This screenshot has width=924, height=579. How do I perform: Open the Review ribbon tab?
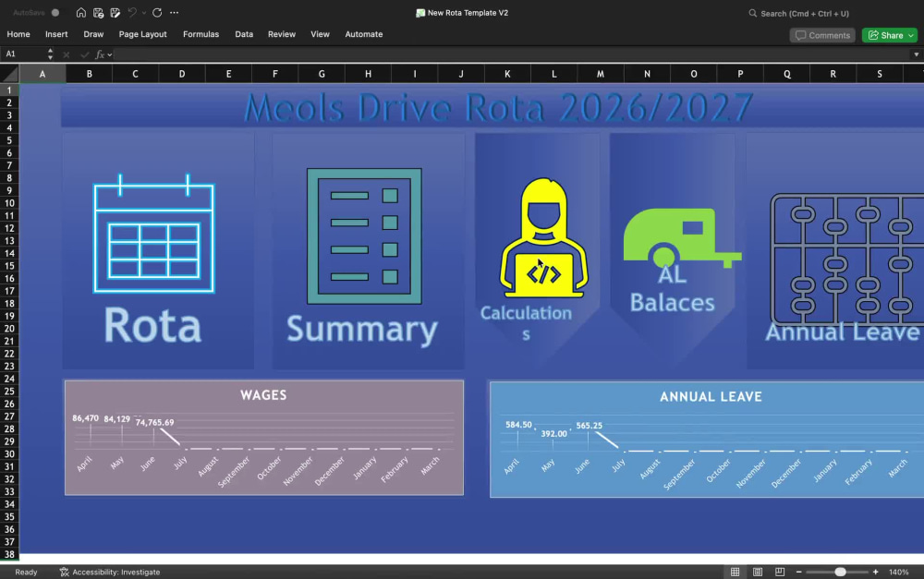tap(282, 34)
